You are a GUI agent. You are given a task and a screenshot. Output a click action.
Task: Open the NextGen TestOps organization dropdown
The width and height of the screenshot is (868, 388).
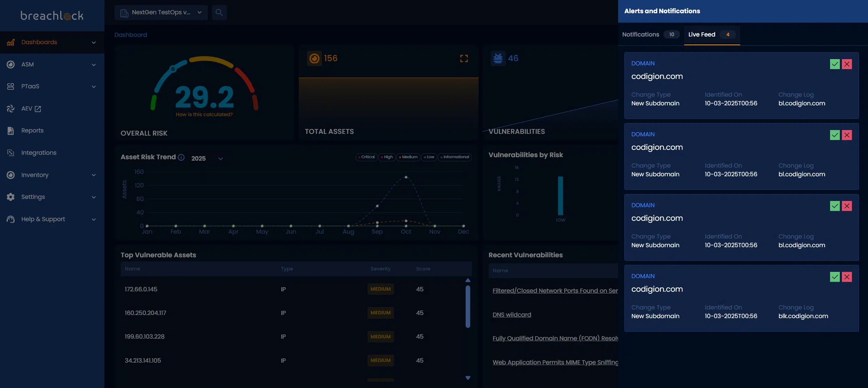pyautogui.click(x=161, y=13)
